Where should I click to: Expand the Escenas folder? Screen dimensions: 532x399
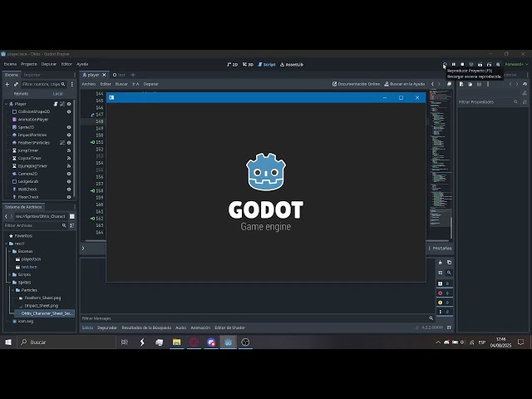(9, 251)
